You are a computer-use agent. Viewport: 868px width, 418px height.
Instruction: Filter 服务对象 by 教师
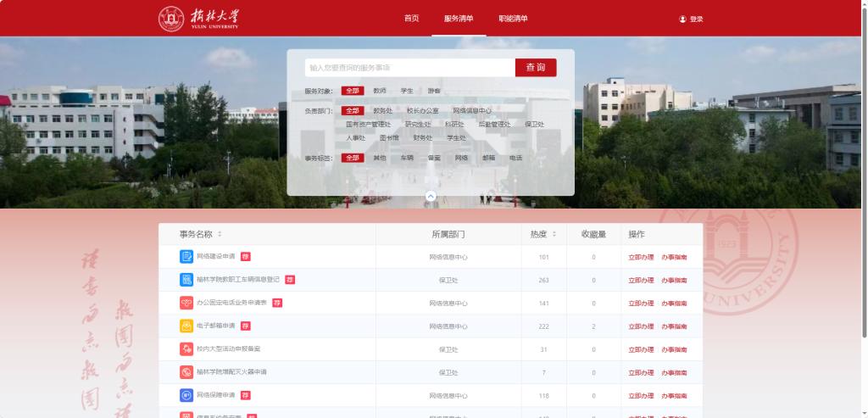(x=380, y=91)
